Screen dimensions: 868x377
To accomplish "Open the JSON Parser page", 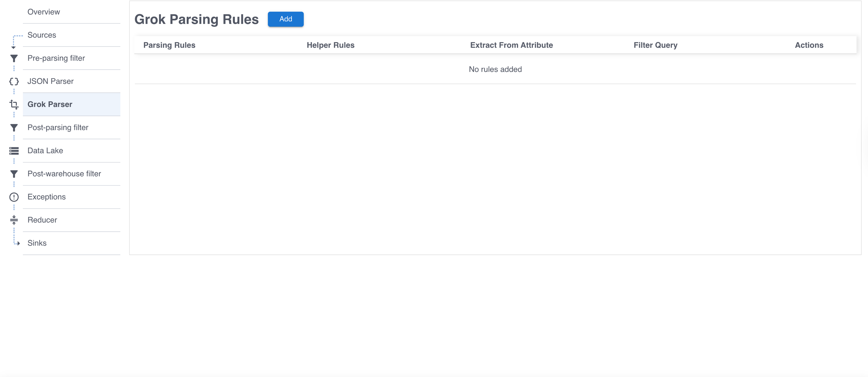I will [x=51, y=81].
